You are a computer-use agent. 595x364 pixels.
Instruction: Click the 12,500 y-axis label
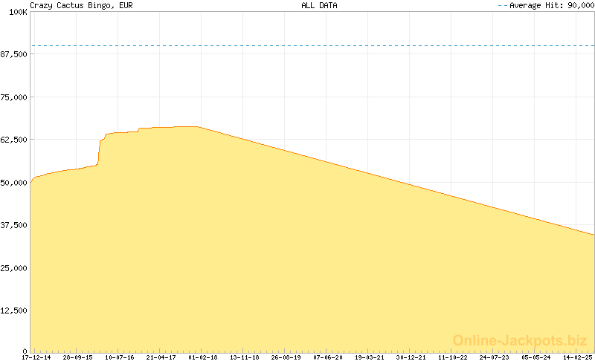[14, 310]
